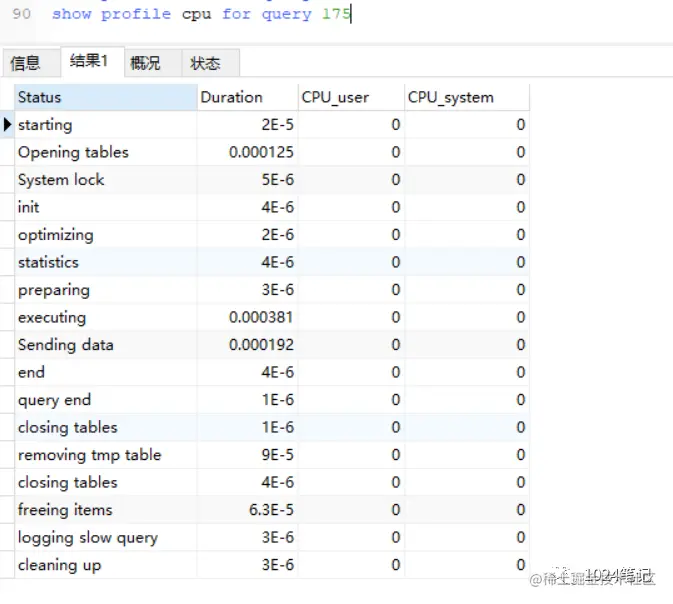Click duration value 0.000125
The width and height of the screenshot is (673, 604).
(261, 152)
